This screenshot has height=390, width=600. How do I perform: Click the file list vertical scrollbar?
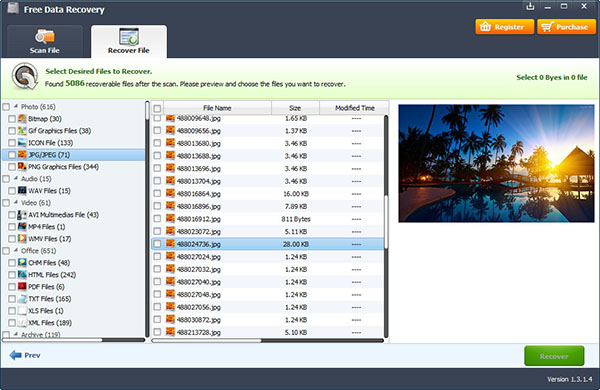coord(386,226)
